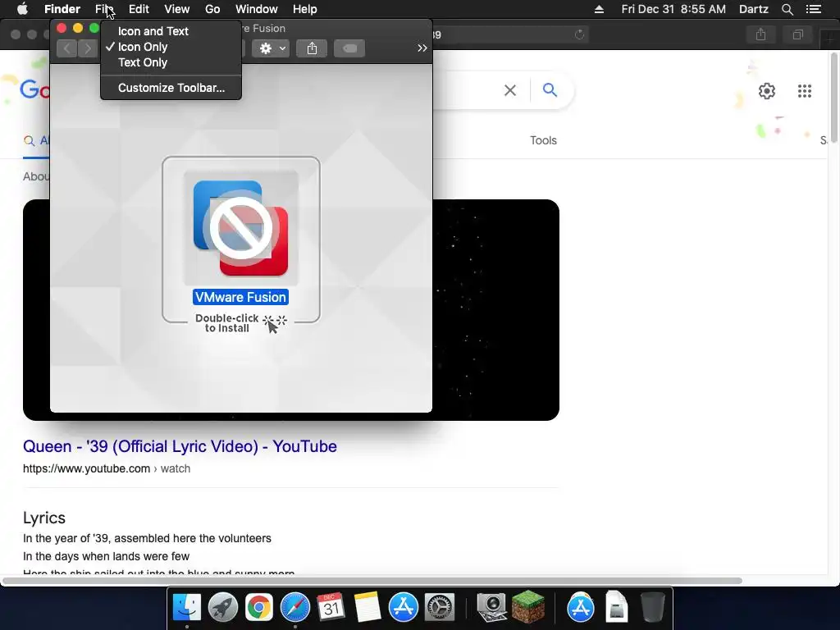Click the date and time in menu bar
Screen dimensions: 840x630
(x=673, y=9)
